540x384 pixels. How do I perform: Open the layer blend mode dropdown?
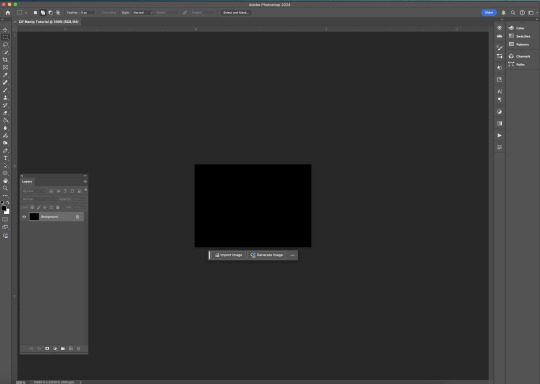tap(40, 199)
